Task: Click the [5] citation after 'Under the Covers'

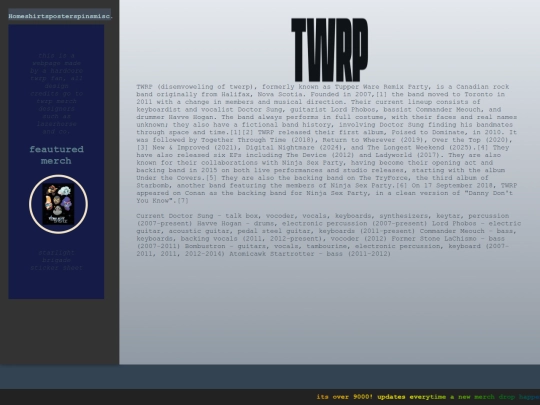Action: pos(211,178)
